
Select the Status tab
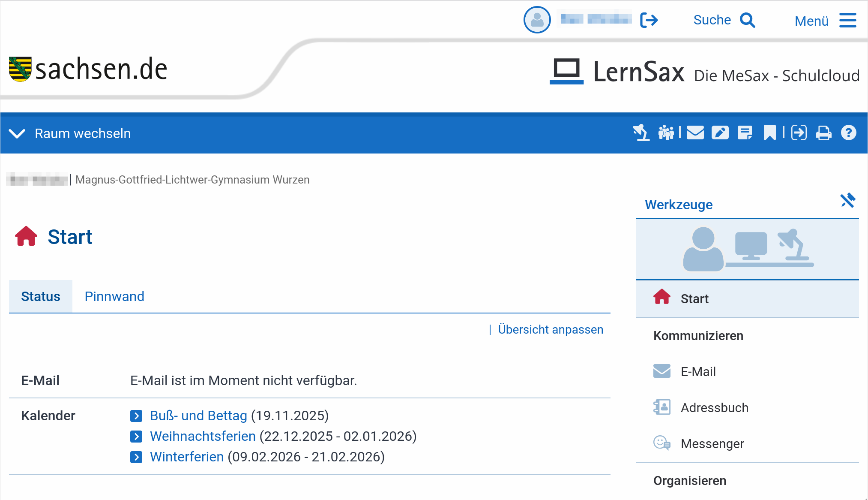coord(41,296)
